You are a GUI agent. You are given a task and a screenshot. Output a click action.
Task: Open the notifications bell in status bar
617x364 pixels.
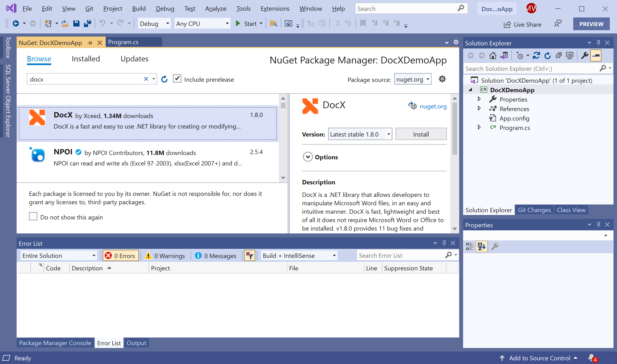[x=592, y=358]
